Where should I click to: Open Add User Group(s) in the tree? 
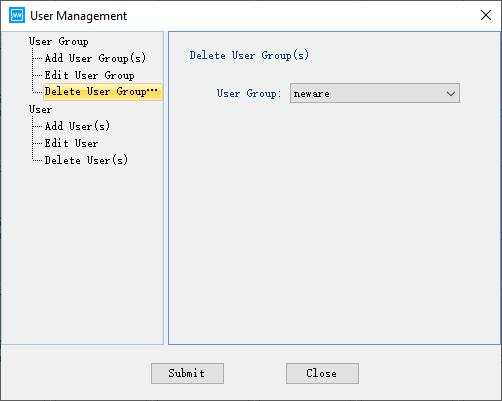click(x=95, y=58)
